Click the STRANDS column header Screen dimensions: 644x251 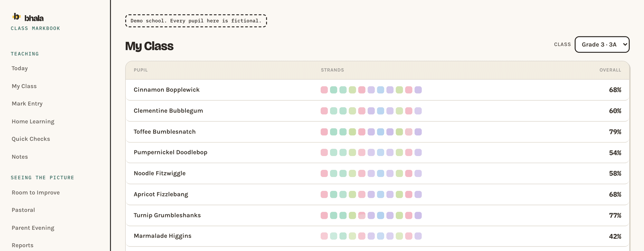(x=332, y=70)
